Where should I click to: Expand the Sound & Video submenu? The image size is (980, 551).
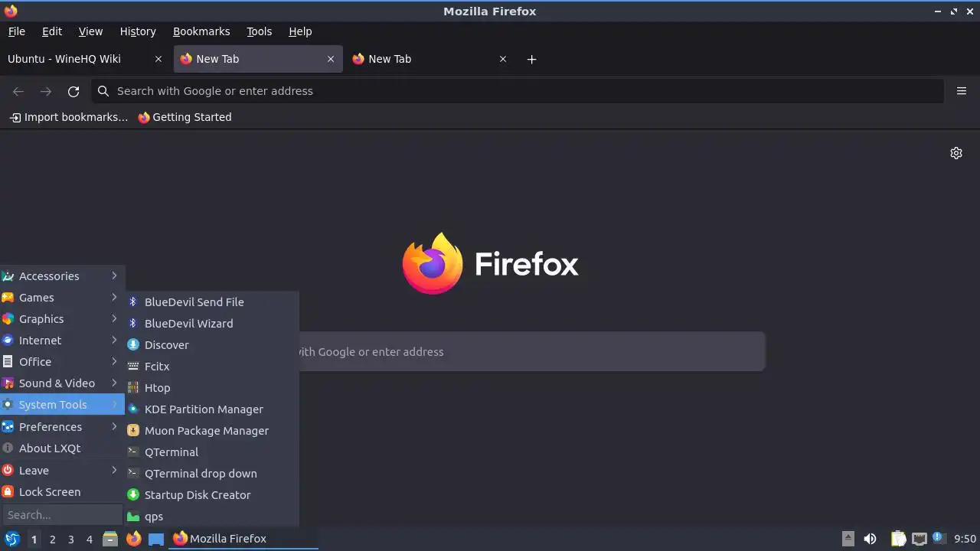(62, 383)
